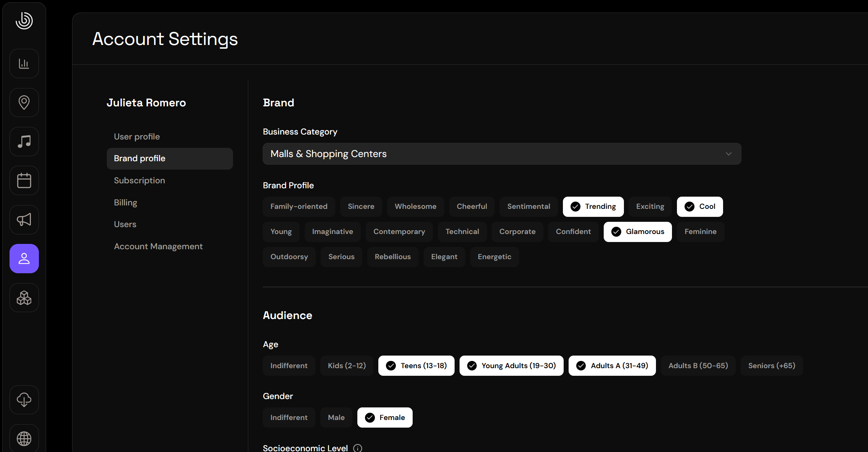Open the locations map pin icon
868x452 pixels.
(24, 103)
